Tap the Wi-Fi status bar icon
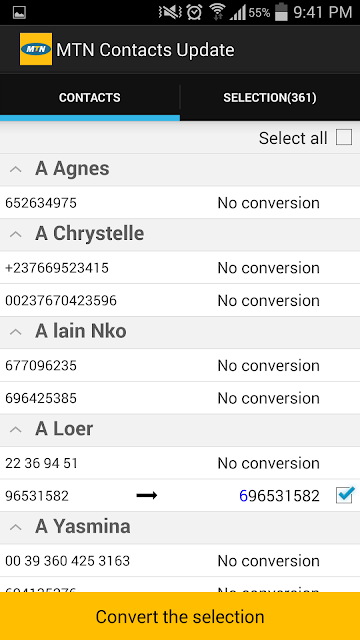 [x=217, y=12]
